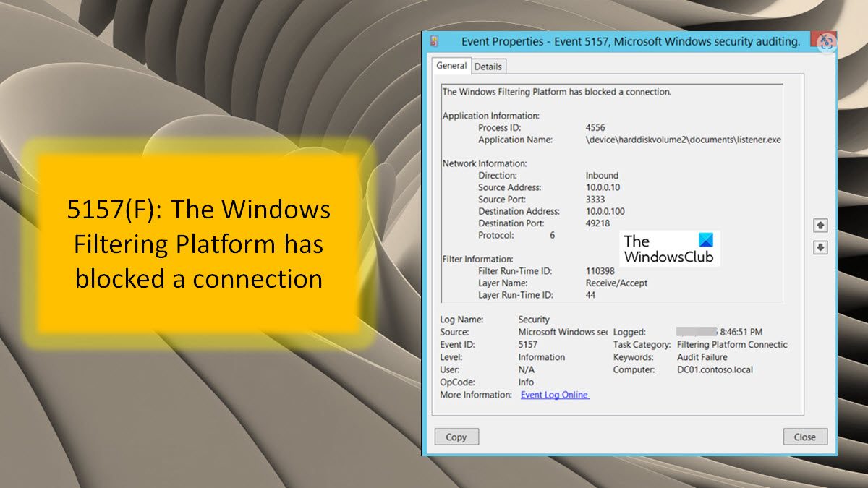Click the Filter Run-Time ID 110398
The height and width of the screenshot is (488, 868).
602,270
